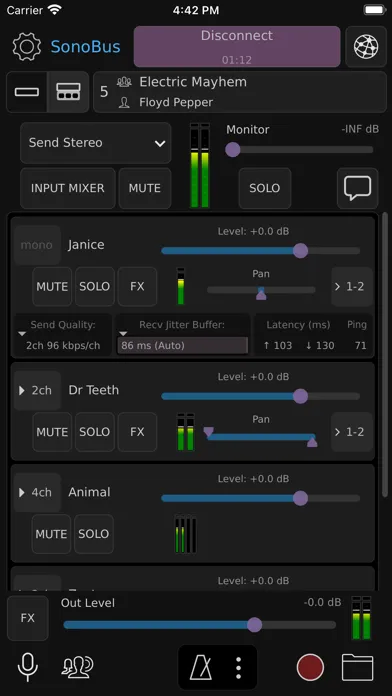392x696 pixels.
Task: Open Janice's 1-2 output routing selector
Action: [352, 287]
